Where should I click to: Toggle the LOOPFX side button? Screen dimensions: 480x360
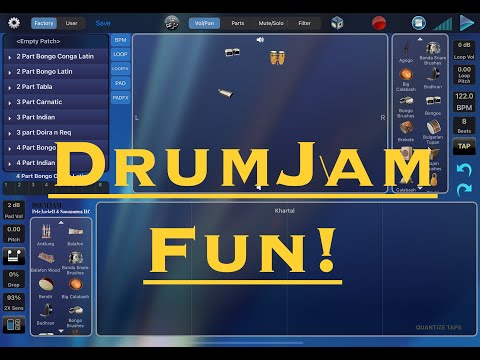[120, 68]
